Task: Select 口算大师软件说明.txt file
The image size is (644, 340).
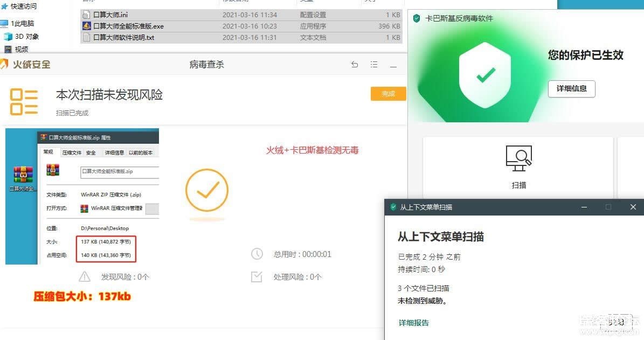Action: 241,37
